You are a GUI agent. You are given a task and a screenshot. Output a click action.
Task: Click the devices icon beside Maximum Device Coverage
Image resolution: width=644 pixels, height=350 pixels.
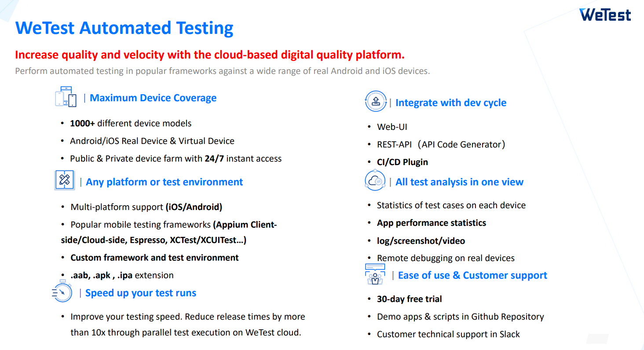[x=66, y=96]
